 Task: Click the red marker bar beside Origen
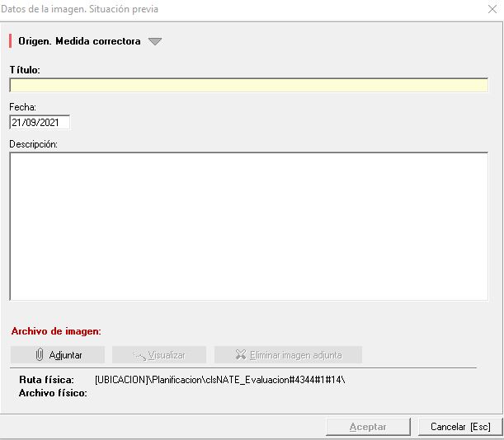coord(11,41)
